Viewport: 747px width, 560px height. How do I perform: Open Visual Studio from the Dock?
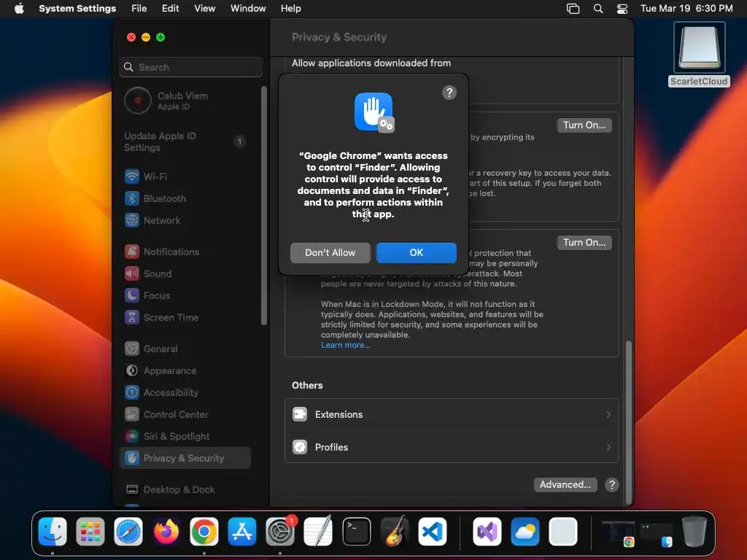pos(487,531)
